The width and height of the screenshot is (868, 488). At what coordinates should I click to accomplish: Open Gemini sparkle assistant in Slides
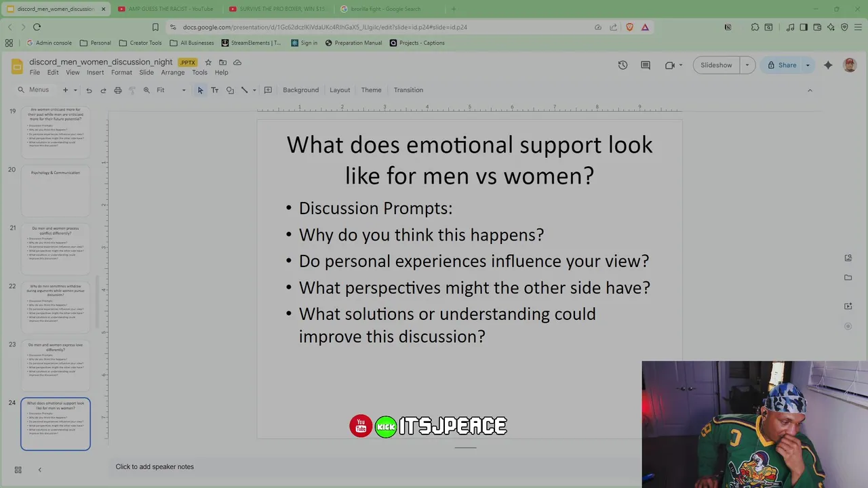828,65
